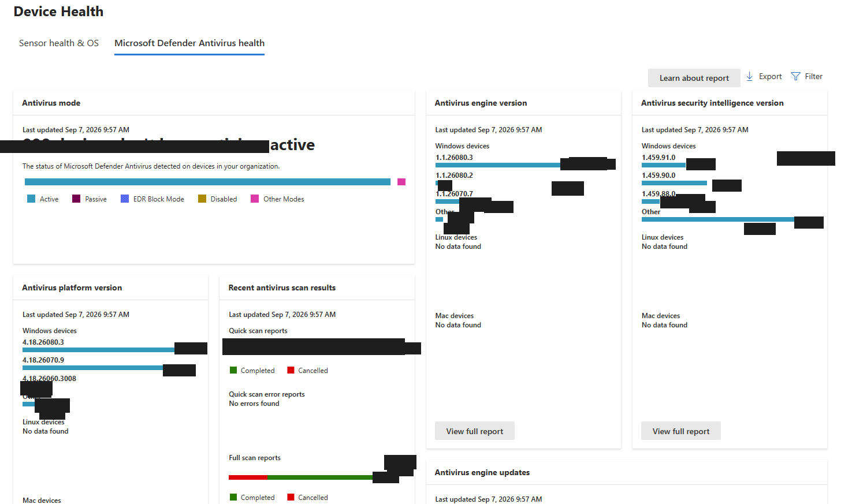Click the red Cancelled segment of Full scan bar

[248, 477]
